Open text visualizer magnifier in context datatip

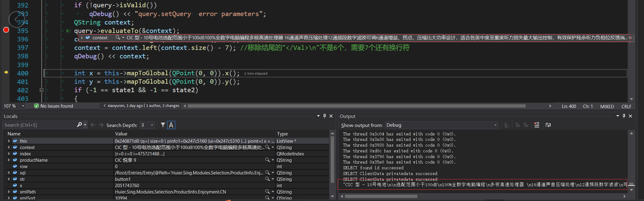coord(118,37)
